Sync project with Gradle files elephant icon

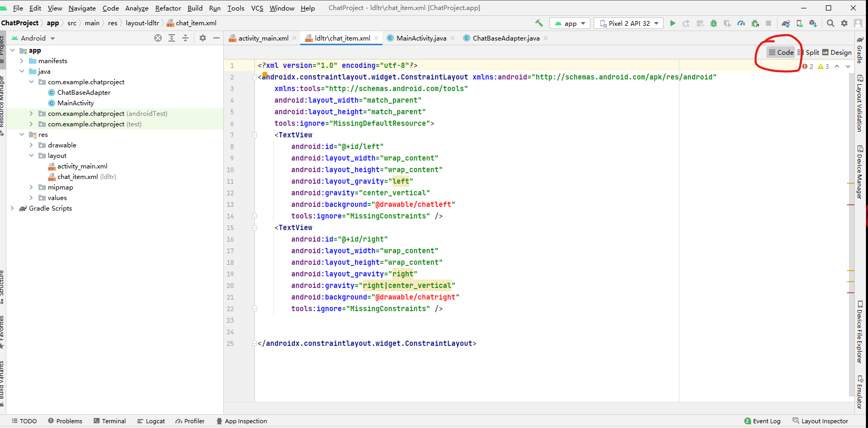[786, 23]
